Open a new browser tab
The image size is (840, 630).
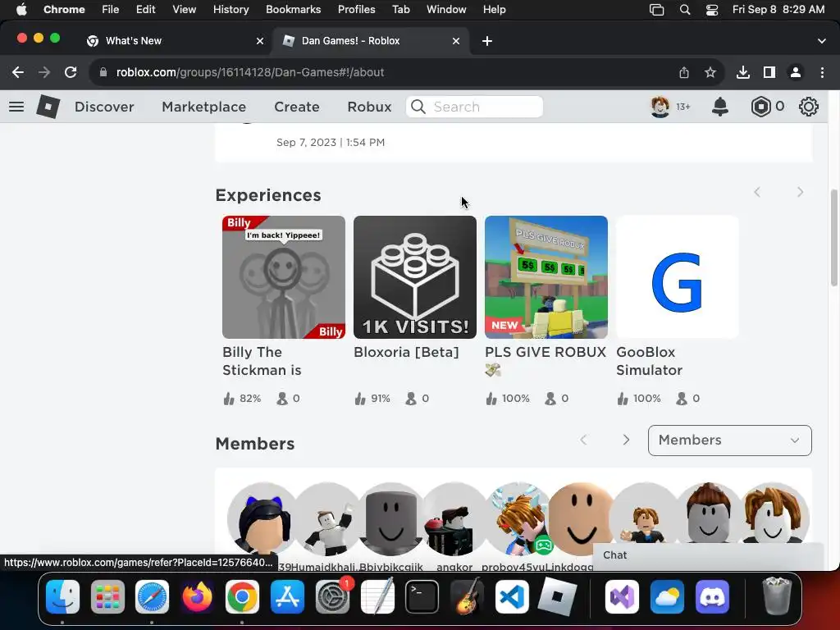[487, 41]
